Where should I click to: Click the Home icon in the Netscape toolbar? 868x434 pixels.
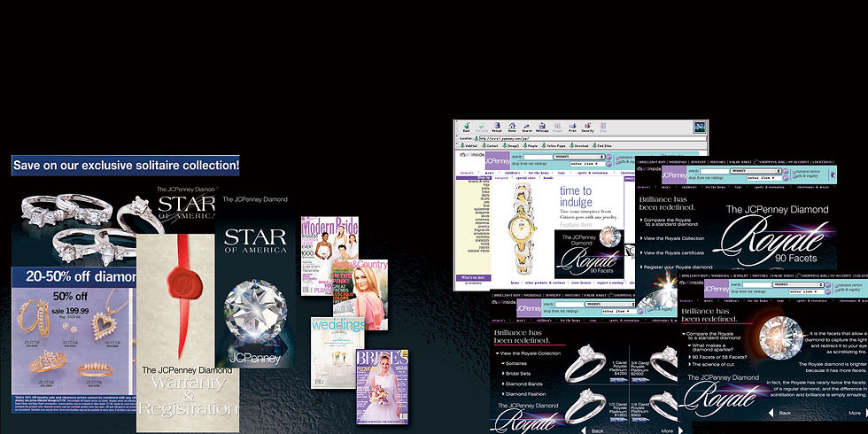click(512, 128)
